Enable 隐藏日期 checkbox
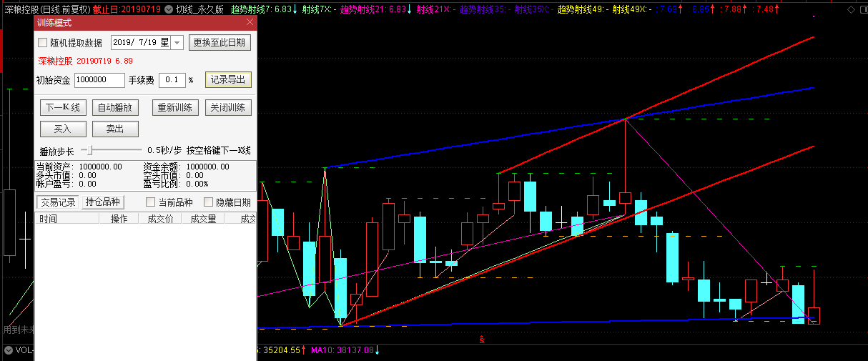The image size is (868, 361). point(209,202)
